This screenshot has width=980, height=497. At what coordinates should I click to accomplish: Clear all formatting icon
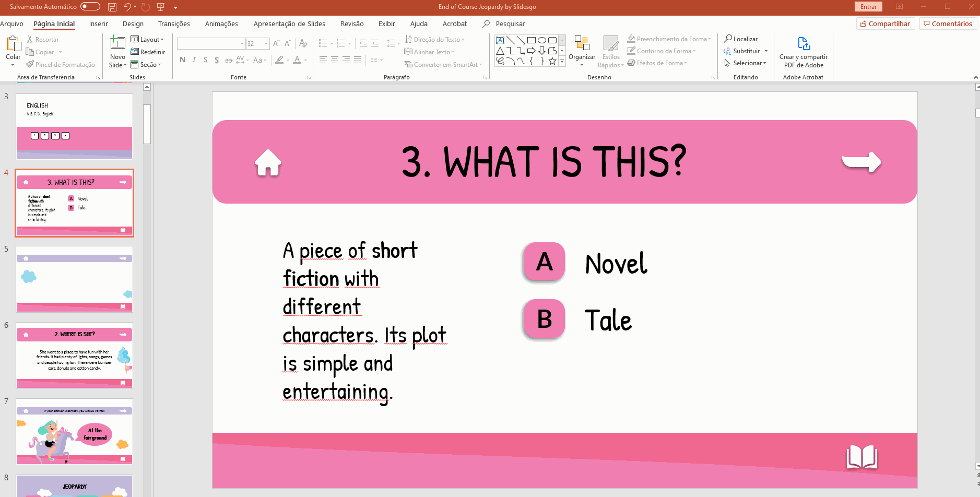coord(303,44)
